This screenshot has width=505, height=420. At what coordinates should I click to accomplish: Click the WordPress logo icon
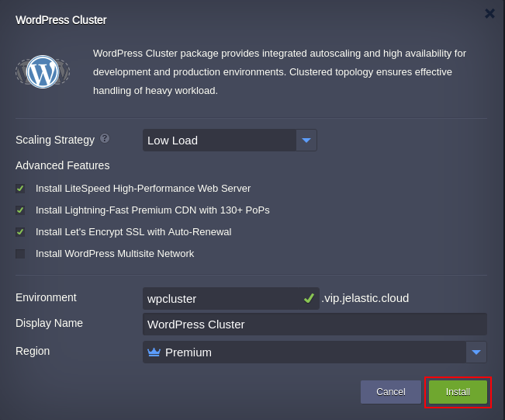[x=43, y=72]
